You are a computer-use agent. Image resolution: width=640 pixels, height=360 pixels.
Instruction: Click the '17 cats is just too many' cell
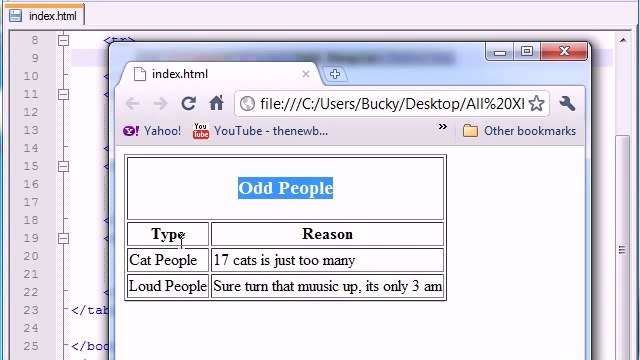pos(327,260)
